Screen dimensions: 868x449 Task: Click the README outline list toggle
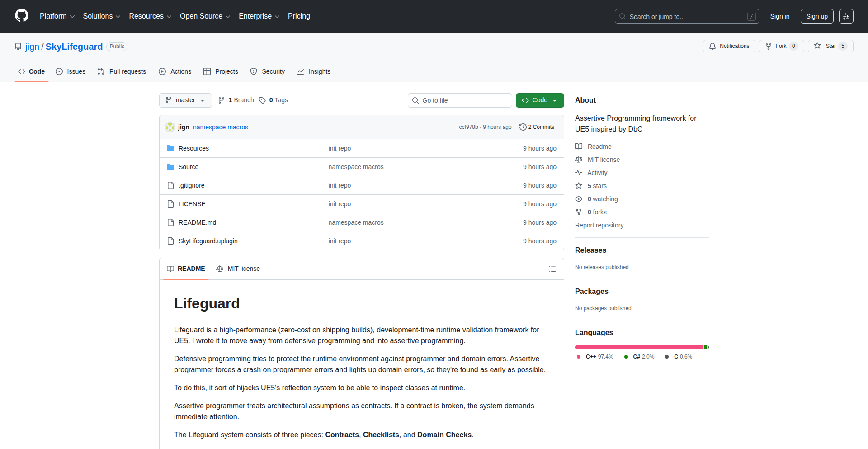[552, 269]
